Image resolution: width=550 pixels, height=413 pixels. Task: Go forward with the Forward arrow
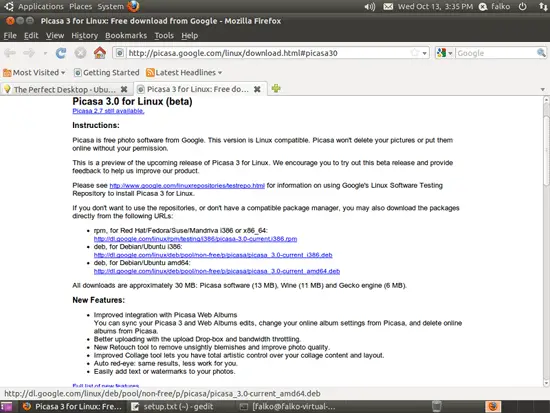tap(29, 53)
